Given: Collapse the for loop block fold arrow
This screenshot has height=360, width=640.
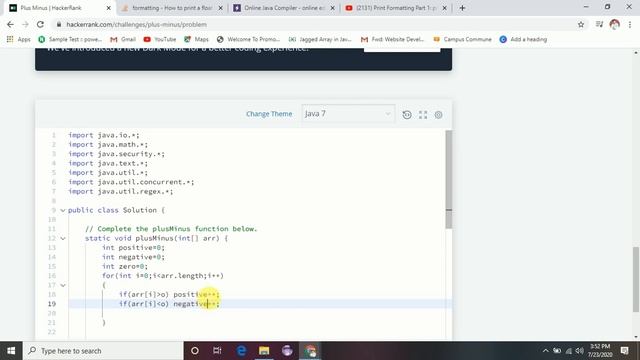Looking at the screenshot, I should click(x=63, y=285).
